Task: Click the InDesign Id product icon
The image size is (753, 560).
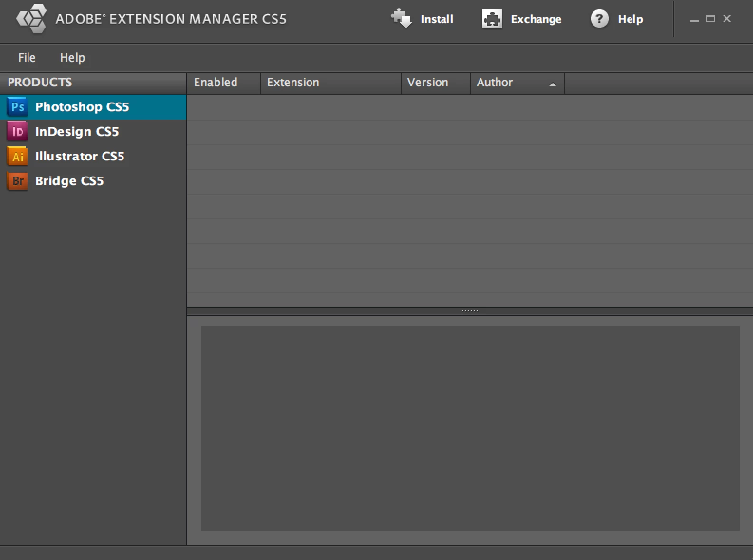Action: click(18, 131)
